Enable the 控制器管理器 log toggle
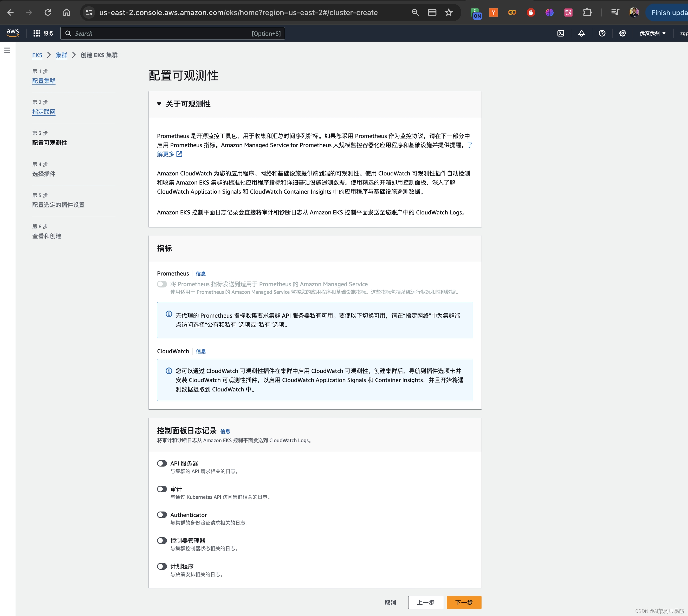 pos(162,540)
